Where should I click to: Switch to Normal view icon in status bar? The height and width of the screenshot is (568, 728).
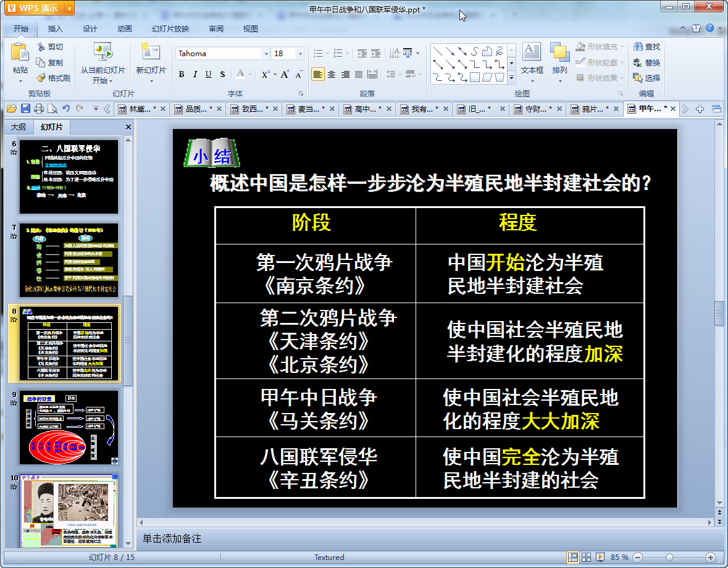tap(573, 558)
